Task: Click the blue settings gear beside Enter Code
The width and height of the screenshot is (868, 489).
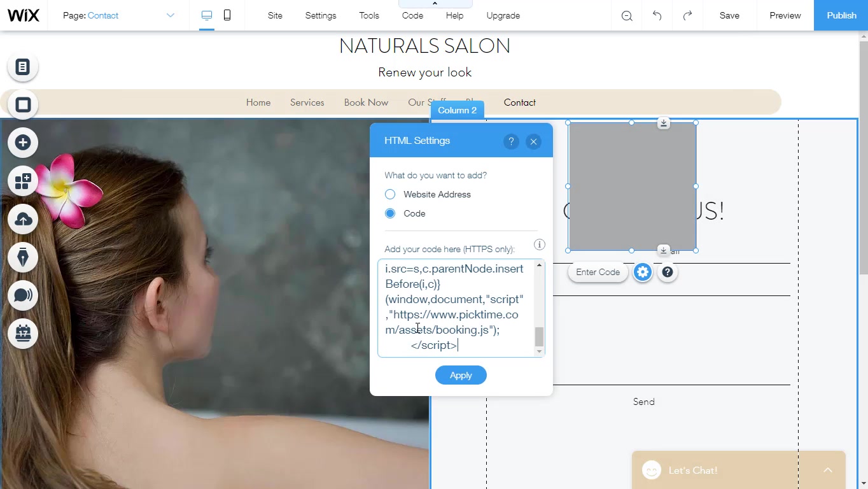Action: [x=643, y=273]
